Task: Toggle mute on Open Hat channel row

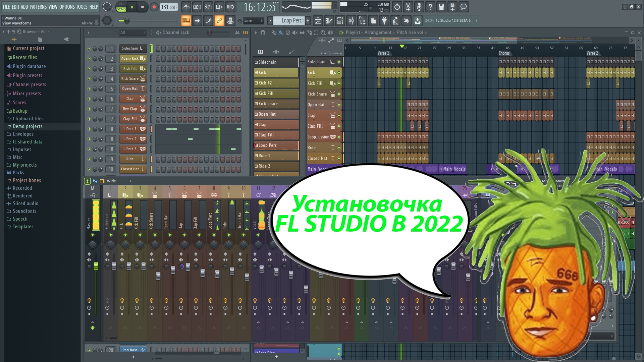Action: (x=89, y=88)
